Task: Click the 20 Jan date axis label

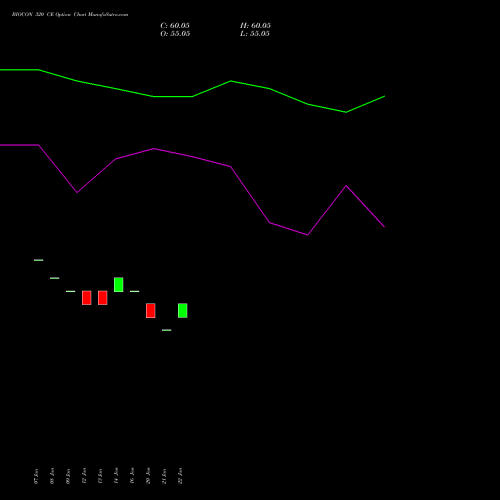Action: pyautogui.click(x=148, y=476)
